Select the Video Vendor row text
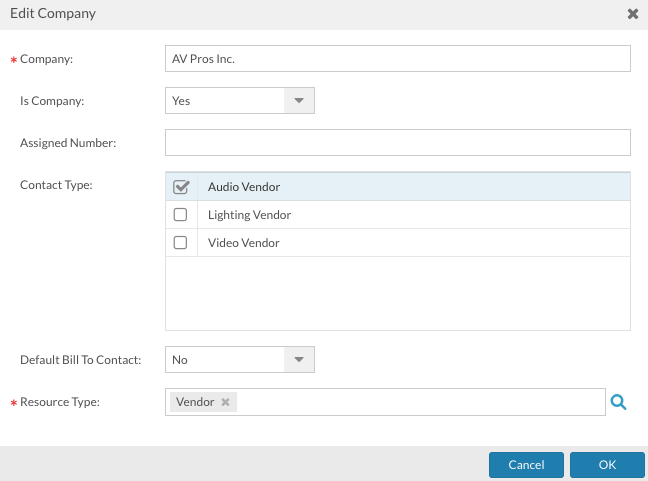 pos(243,243)
